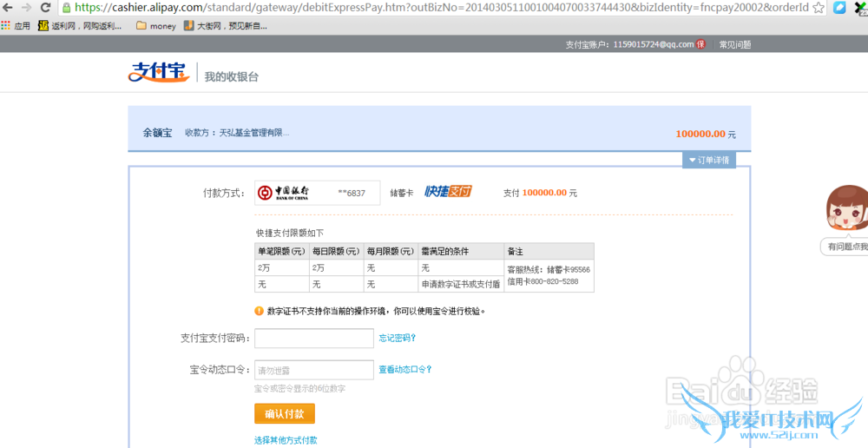Click the 每日限额(元) table header
Screen dimensions: 868x448
[337, 252]
